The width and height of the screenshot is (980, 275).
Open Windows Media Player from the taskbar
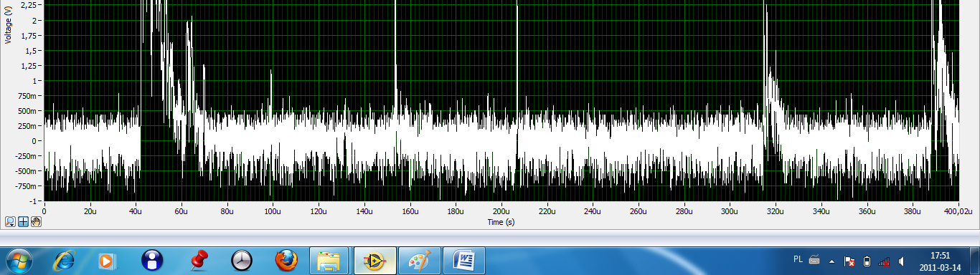coord(106,261)
